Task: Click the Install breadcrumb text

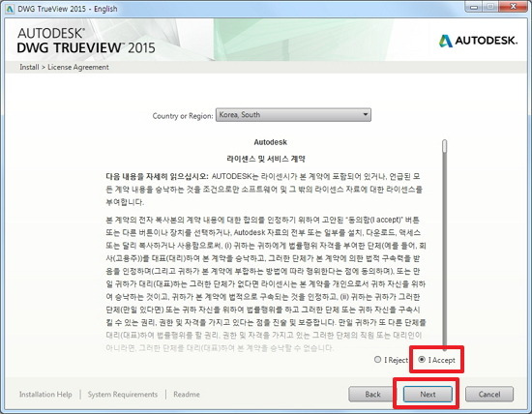Action: pyautogui.click(x=29, y=67)
